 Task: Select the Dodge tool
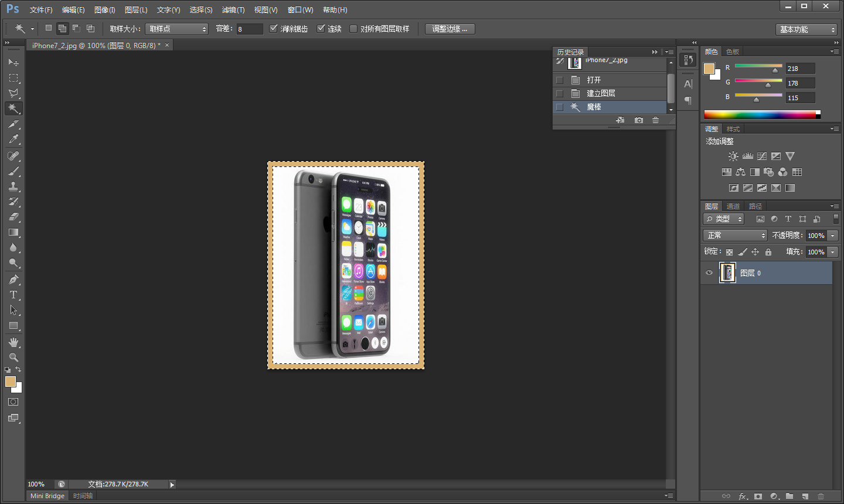(x=13, y=263)
